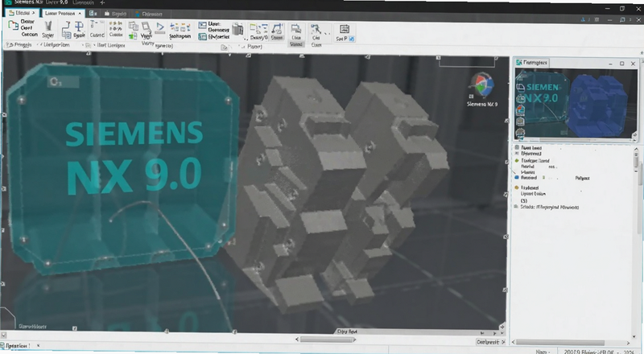Select the gray funnel-shaped ribbon tool
The image size is (644, 354).
pyautogui.click(x=48, y=27)
